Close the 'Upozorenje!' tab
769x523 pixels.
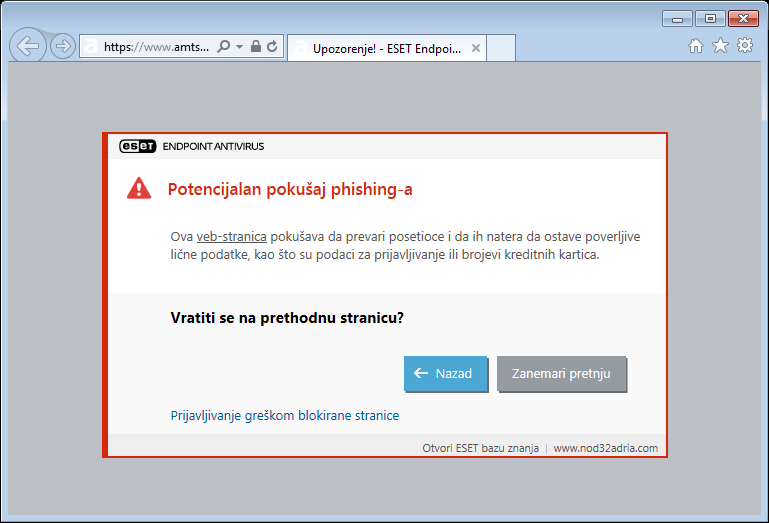475,48
